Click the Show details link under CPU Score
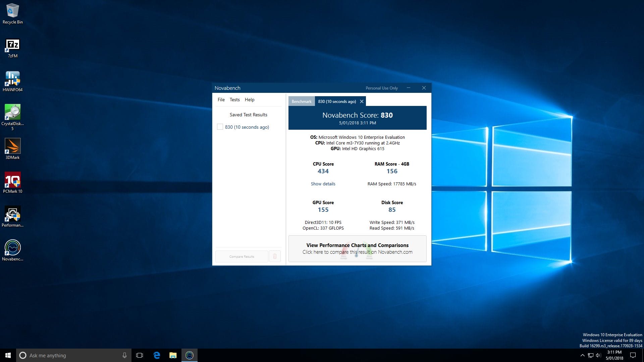Viewport: 644px width, 362px height. pyautogui.click(x=323, y=184)
